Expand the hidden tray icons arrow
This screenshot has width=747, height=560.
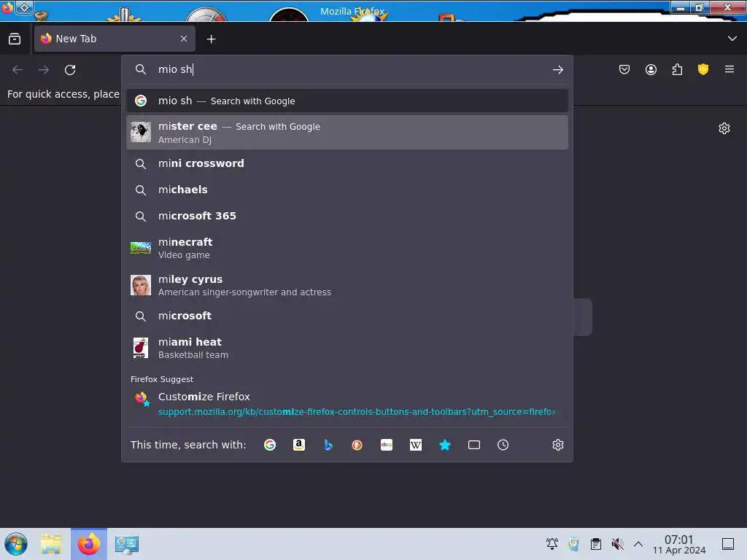coord(638,544)
